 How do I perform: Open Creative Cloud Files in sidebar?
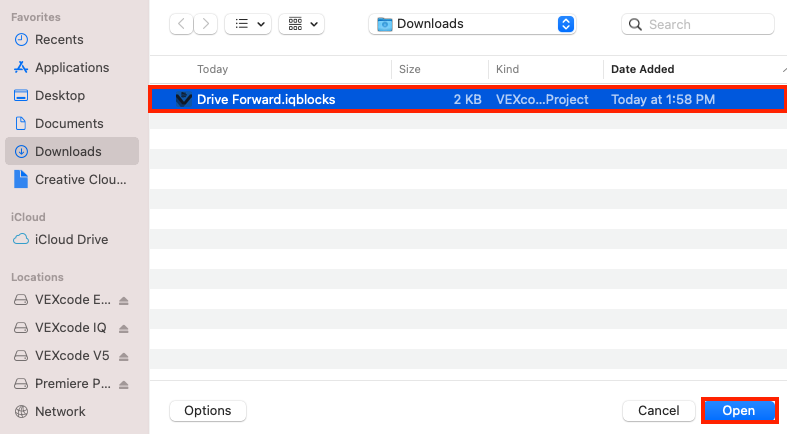[72, 180]
